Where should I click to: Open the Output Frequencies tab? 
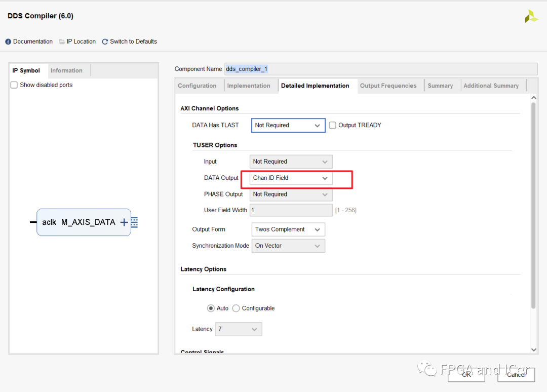[x=388, y=86]
